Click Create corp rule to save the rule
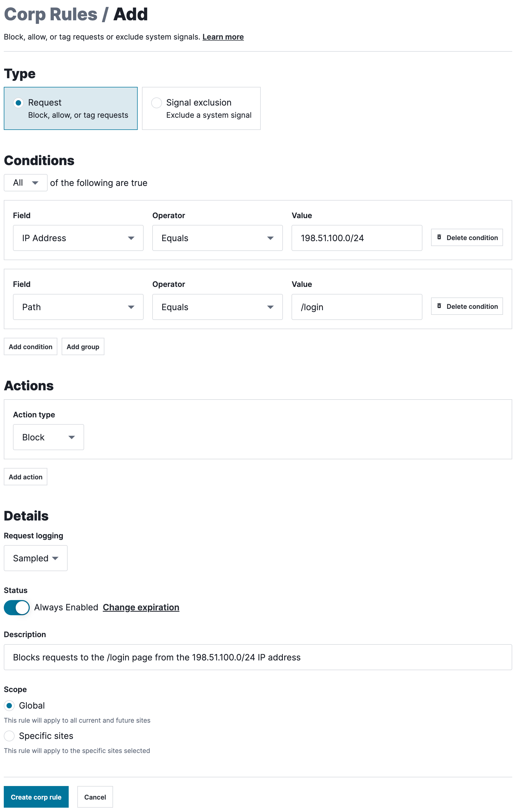The image size is (516, 812). point(36,797)
